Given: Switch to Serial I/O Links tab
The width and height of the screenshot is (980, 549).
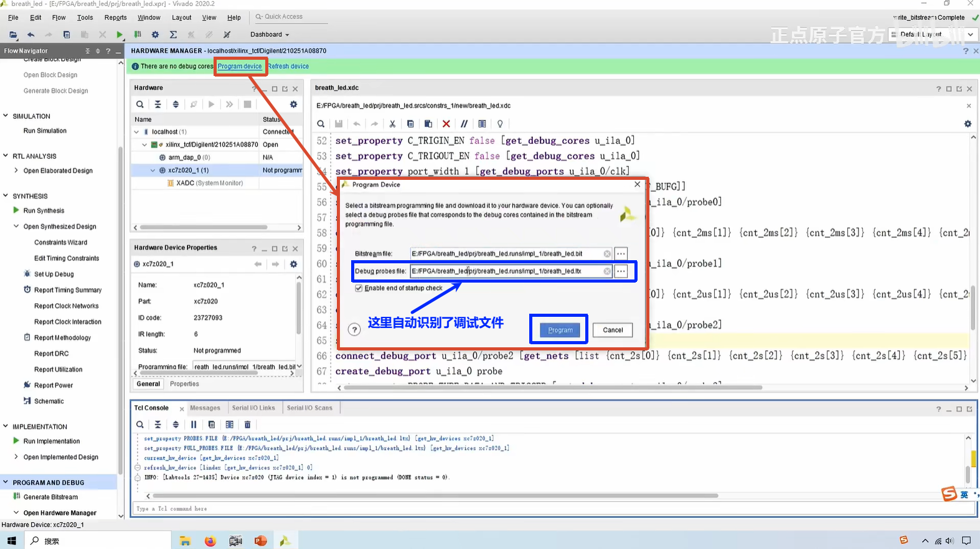Looking at the screenshot, I should pyautogui.click(x=253, y=408).
